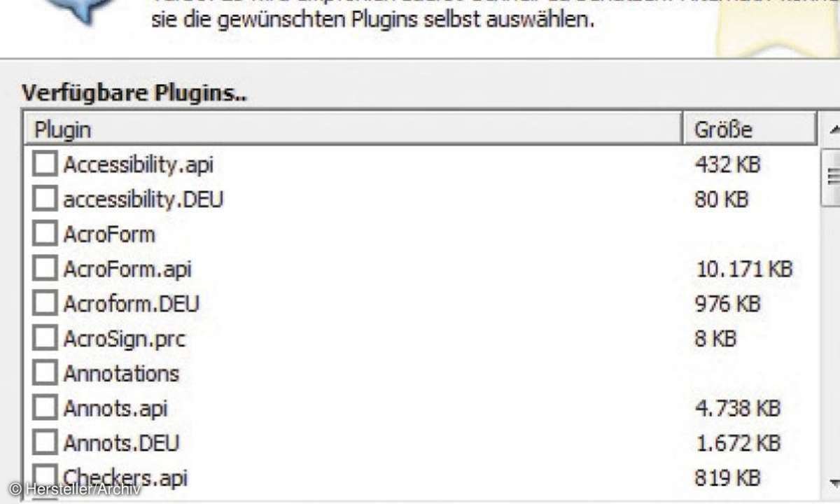Screen dimensions: 840x504
Task: Click the scrollbar up arrow
Action: (x=833, y=130)
